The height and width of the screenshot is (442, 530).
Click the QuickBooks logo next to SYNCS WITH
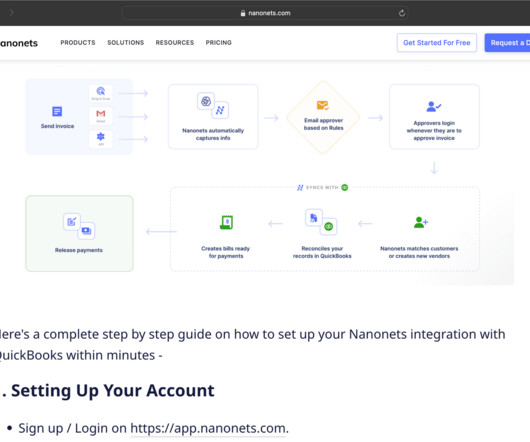click(344, 188)
